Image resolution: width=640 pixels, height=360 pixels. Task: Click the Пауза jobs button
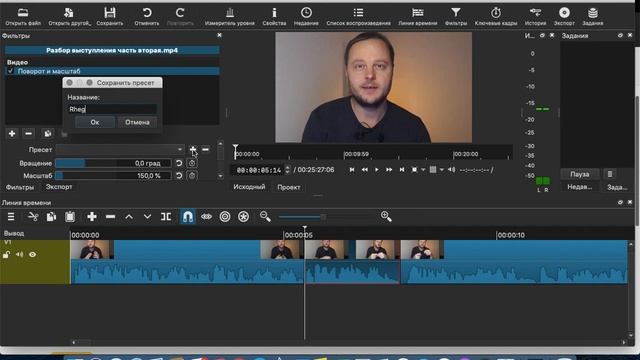point(580,174)
